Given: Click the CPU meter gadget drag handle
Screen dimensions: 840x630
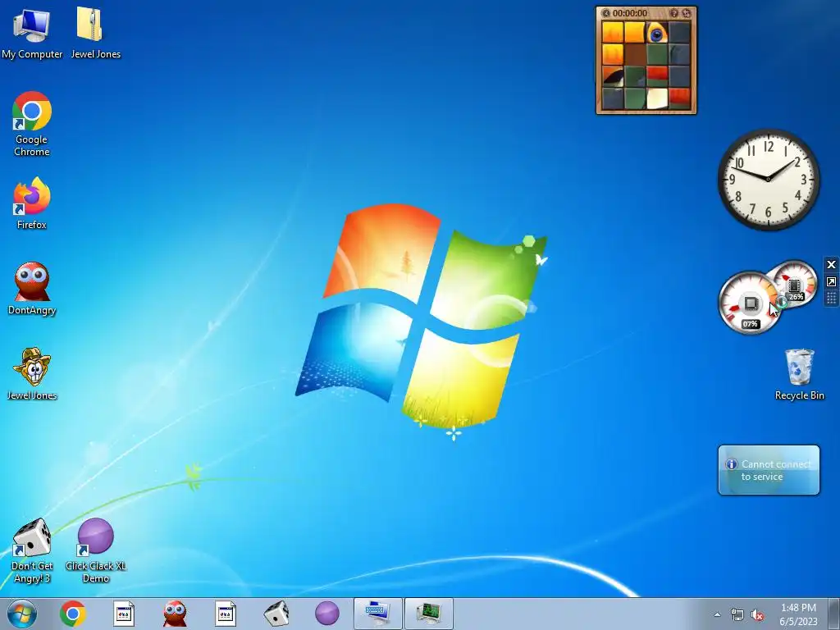Looking at the screenshot, I should pos(831,299).
